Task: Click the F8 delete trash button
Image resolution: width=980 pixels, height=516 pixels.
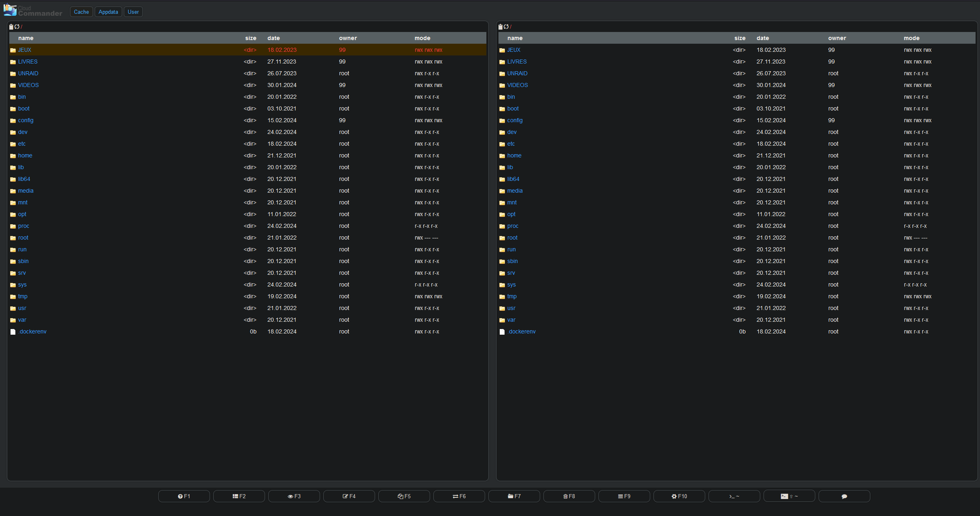Action: [x=569, y=496]
